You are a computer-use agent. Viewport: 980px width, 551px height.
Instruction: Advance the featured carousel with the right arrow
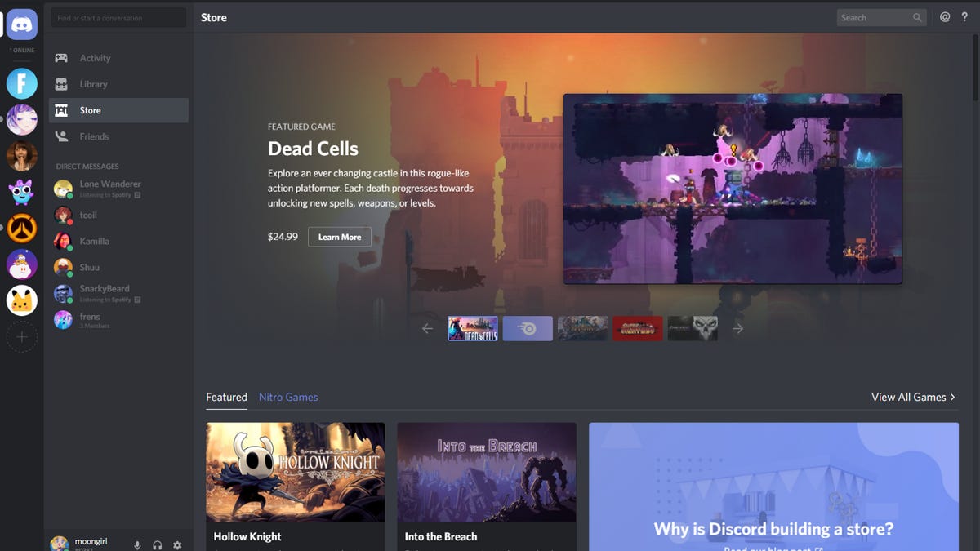tap(737, 328)
